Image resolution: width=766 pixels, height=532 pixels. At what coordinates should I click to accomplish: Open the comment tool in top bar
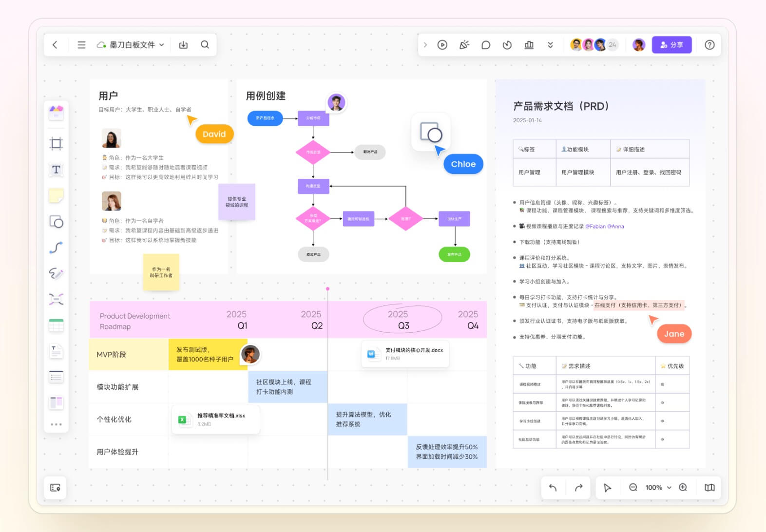coord(485,45)
